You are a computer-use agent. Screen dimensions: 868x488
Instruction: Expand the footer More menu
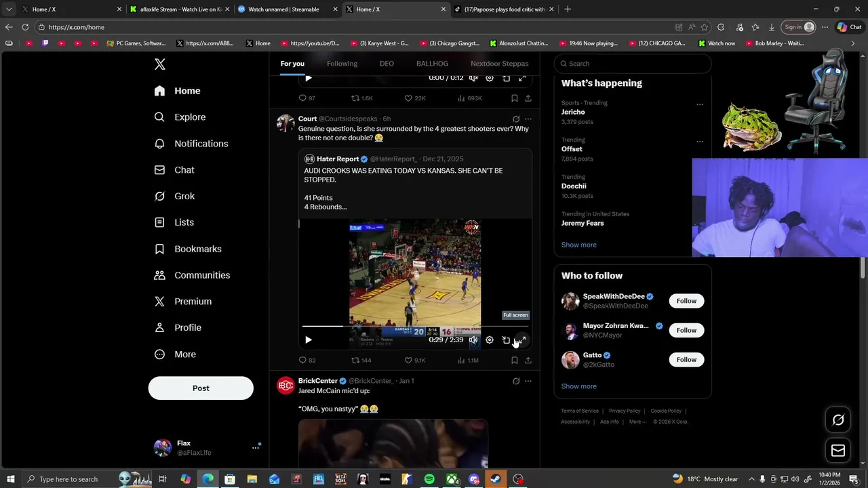point(637,422)
